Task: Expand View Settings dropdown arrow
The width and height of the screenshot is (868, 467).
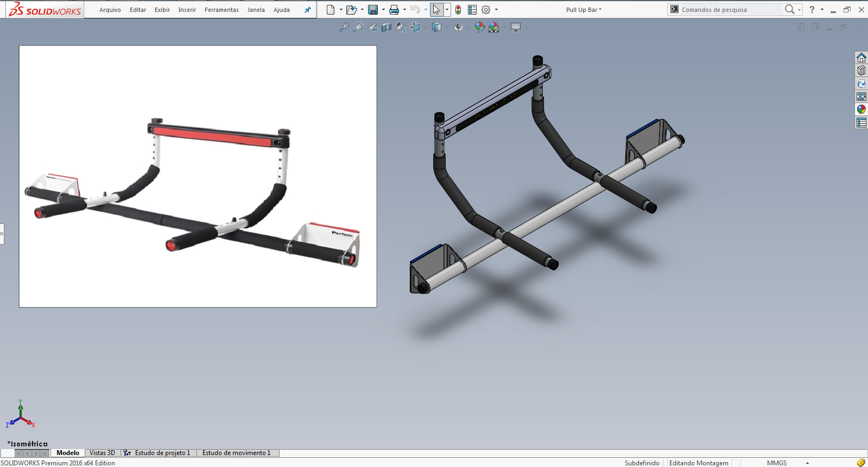Action: click(526, 27)
